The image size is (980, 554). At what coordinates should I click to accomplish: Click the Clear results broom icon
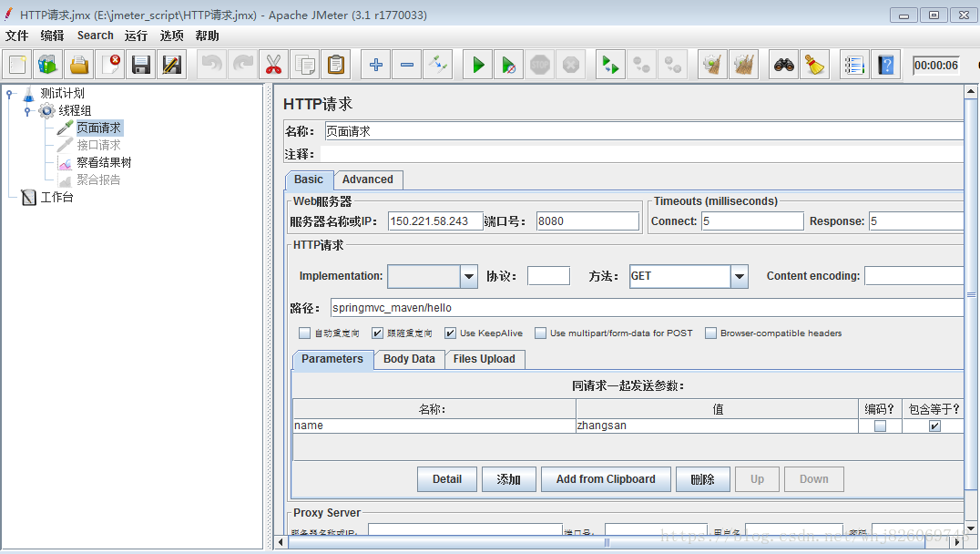pyautogui.click(x=712, y=65)
